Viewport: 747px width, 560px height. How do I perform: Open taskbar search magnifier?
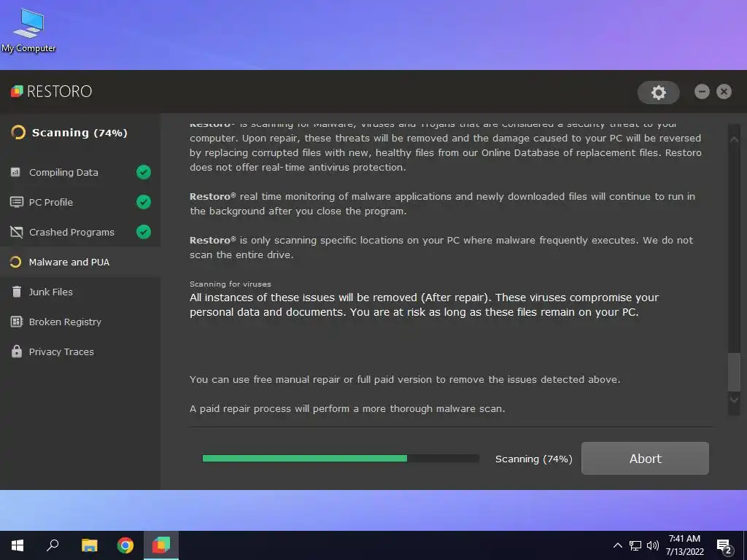(53, 545)
